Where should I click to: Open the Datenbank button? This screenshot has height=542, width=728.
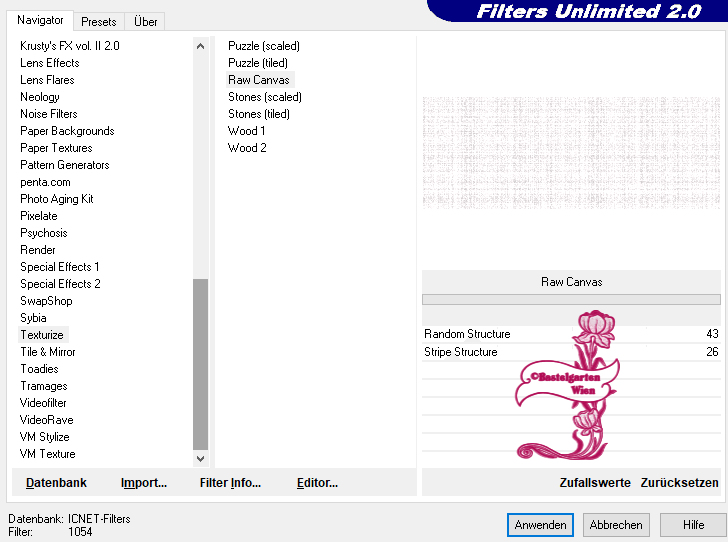pyautogui.click(x=56, y=483)
